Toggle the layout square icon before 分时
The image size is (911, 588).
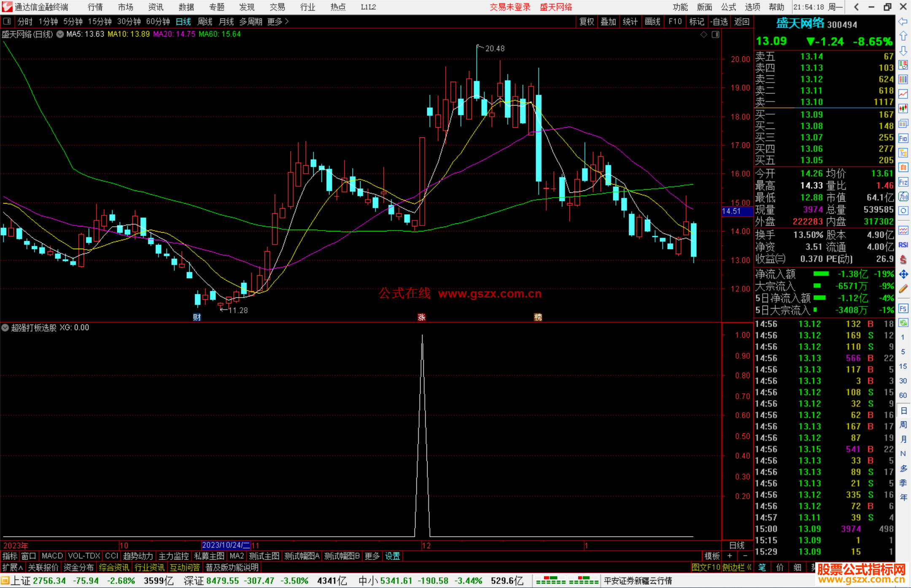click(x=7, y=21)
